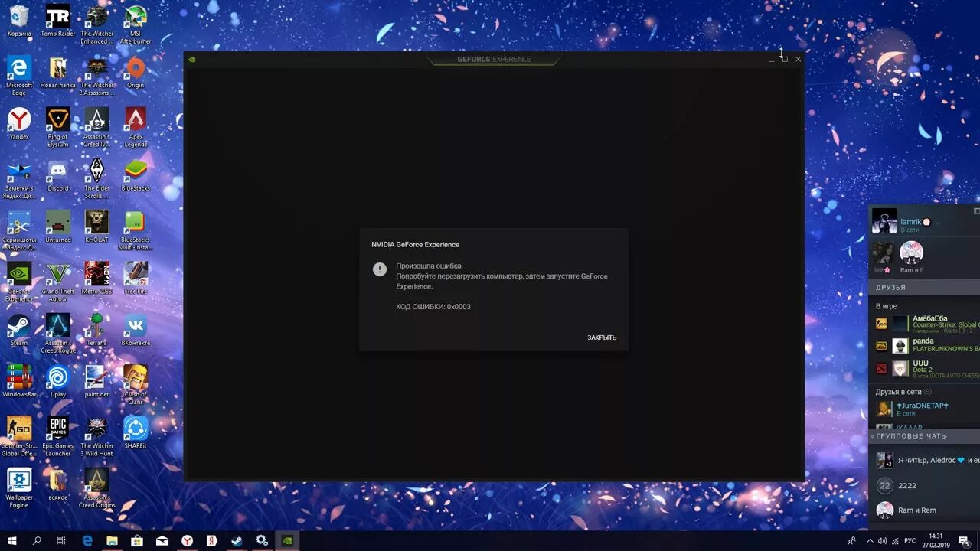
Task: Open Steam desktop shortcut
Action: point(19,330)
